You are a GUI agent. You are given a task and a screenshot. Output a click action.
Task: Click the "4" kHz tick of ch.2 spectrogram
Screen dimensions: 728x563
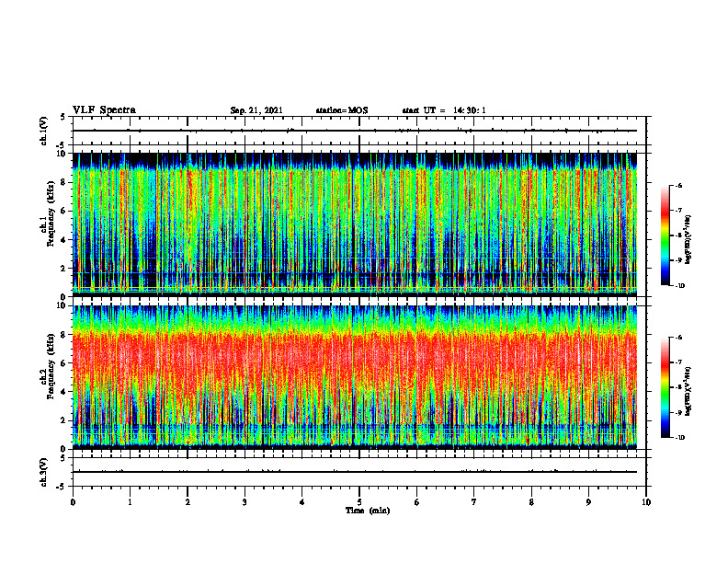point(64,392)
